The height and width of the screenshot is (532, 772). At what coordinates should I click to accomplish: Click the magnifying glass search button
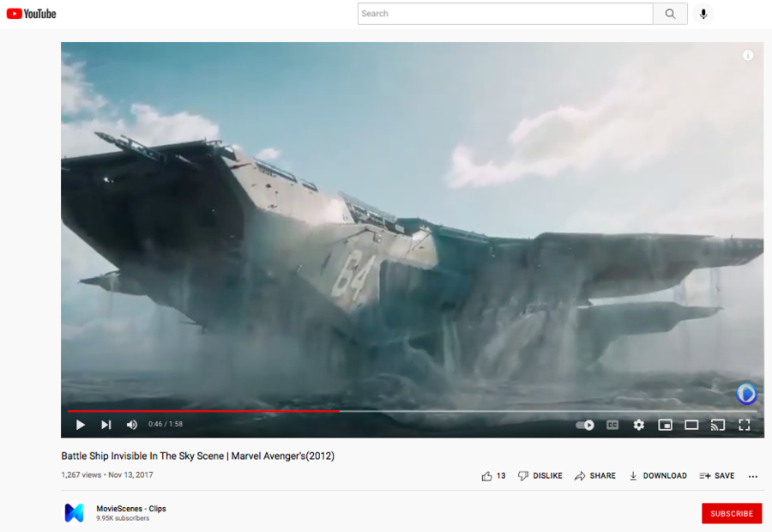(x=670, y=14)
